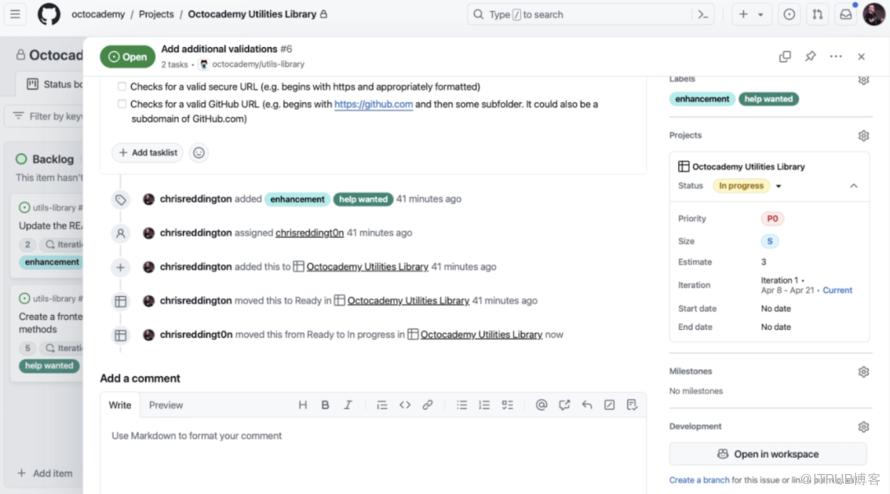Open the command palette icon

(x=703, y=14)
